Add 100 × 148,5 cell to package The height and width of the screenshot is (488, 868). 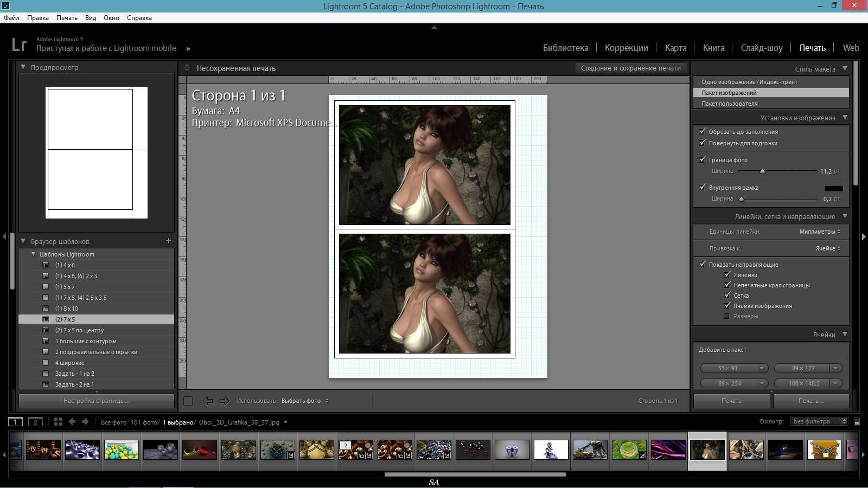coord(803,383)
